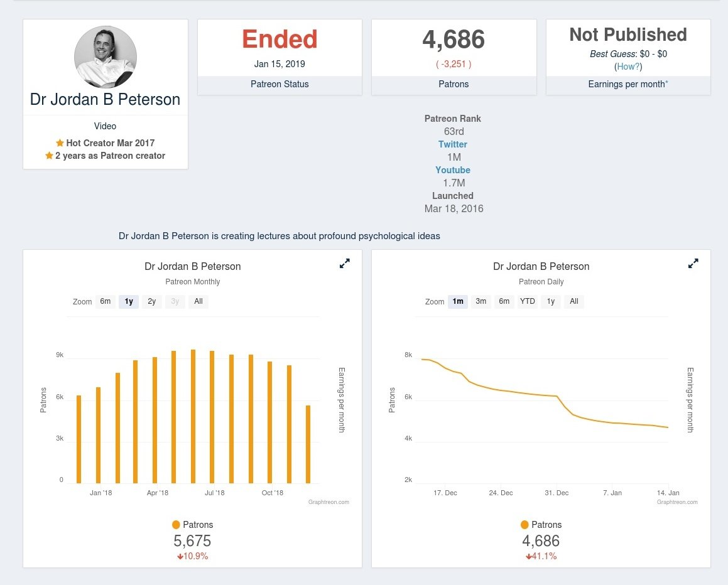The width and height of the screenshot is (728, 585).
Task: Set daily chart zoom to 6m
Action: click(x=504, y=301)
